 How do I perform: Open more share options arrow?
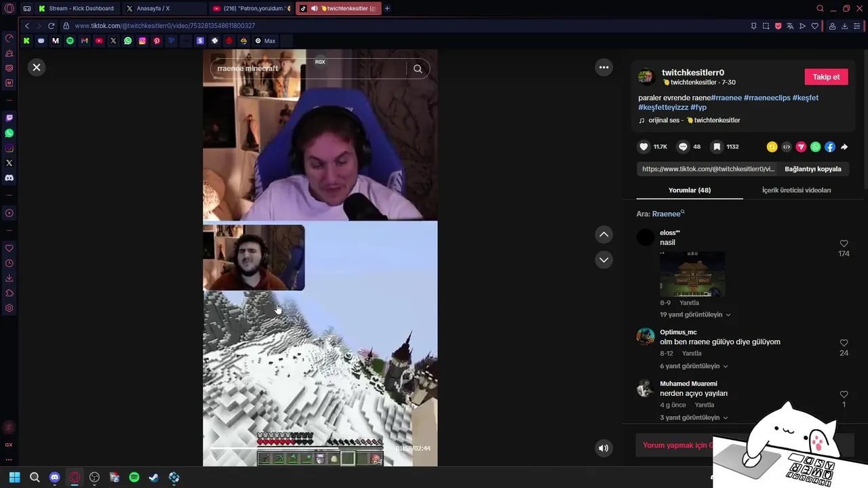pos(844,146)
